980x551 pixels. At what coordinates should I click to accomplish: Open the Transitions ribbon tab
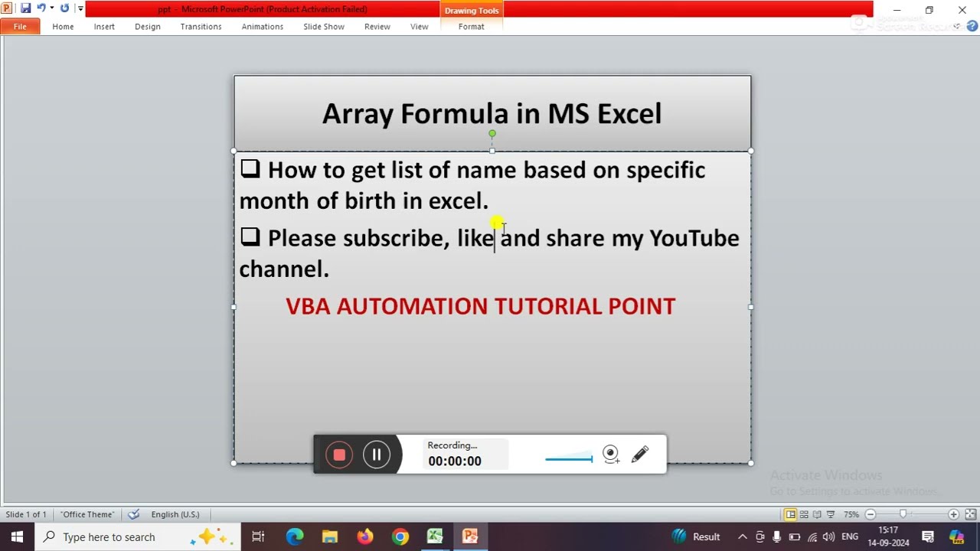201,27
